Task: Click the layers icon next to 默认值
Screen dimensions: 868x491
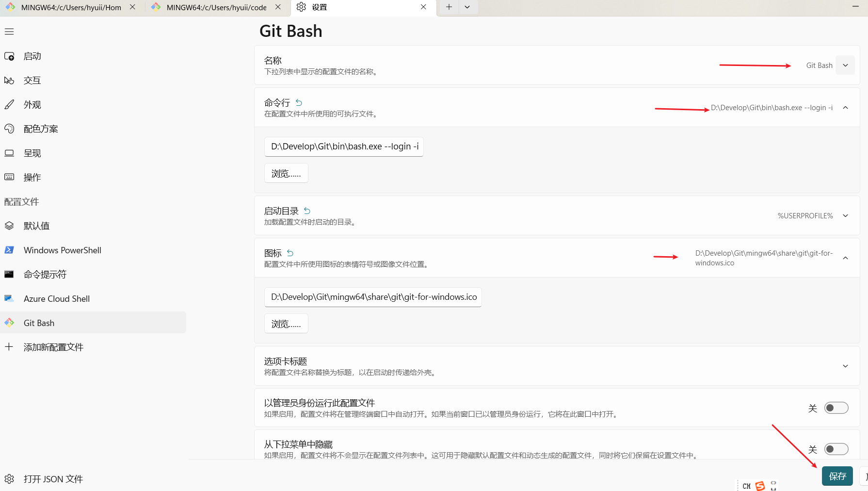Action: (9, 226)
